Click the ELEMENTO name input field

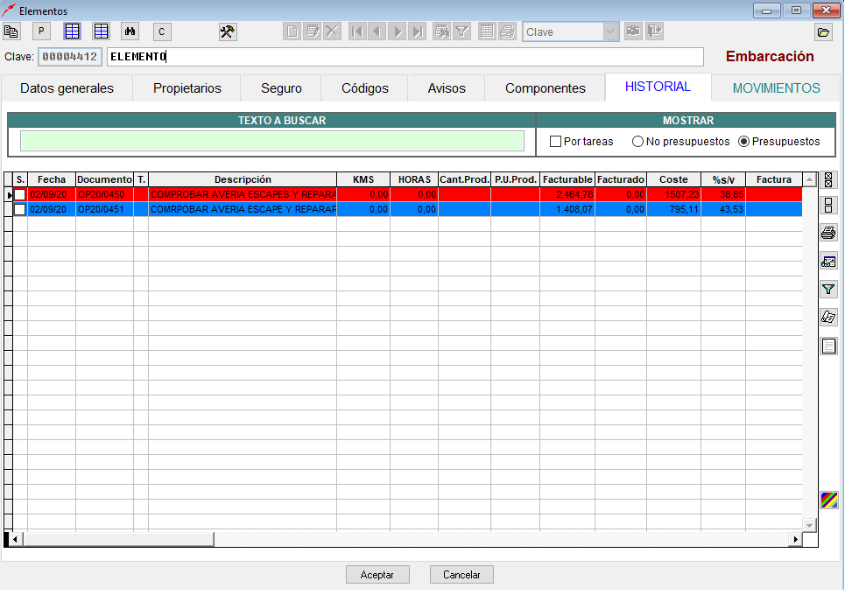[x=405, y=57]
